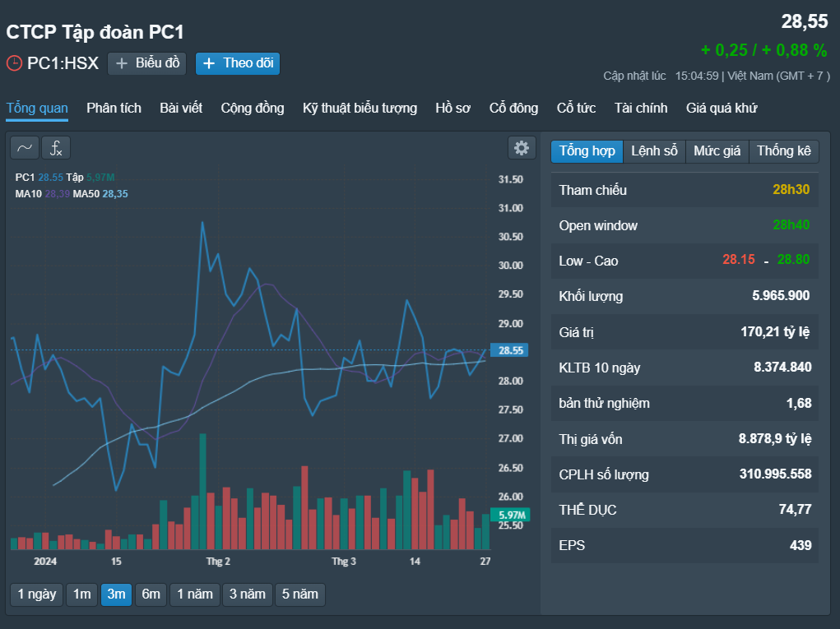Click the plus icon in Biểu đồ button
840x629 pixels.
pyautogui.click(x=122, y=63)
